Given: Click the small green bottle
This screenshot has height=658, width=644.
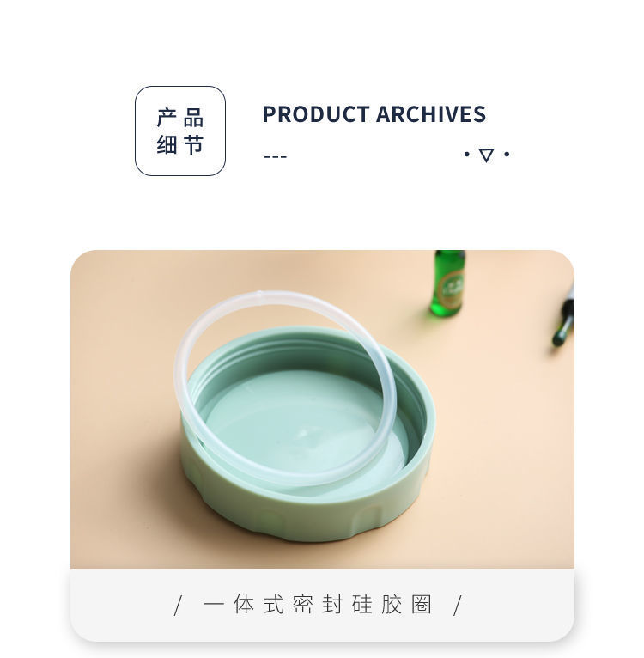Looking at the screenshot, I should (447, 283).
